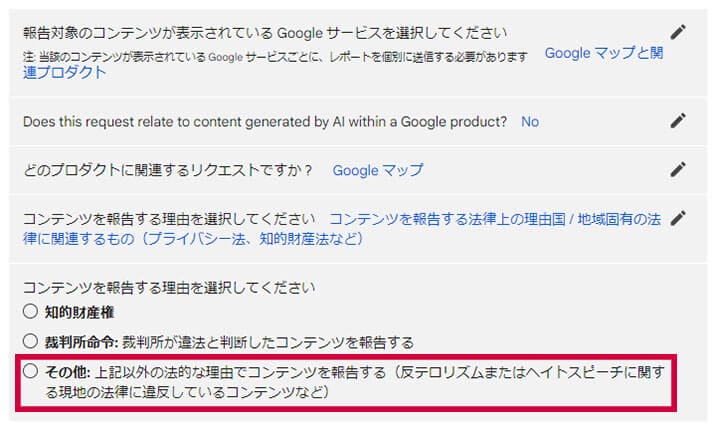Select the 知的財産権 radio button
Image resolution: width=716 pixels, height=430 pixels.
click(30, 312)
